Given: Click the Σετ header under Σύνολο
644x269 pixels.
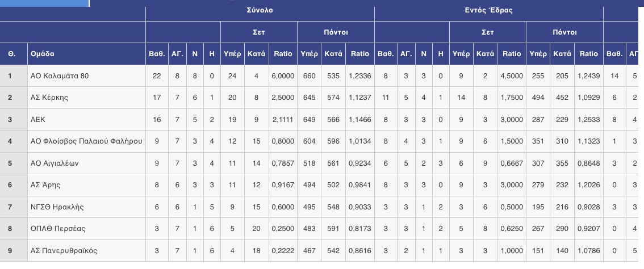Looking at the screenshot, I should pyautogui.click(x=259, y=32).
